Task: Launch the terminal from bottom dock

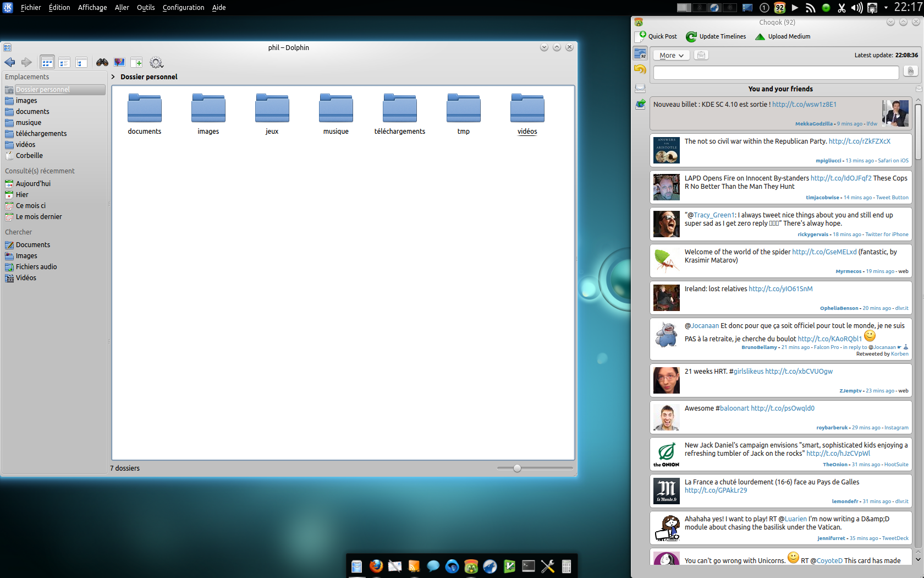Action: pyautogui.click(x=529, y=566)
